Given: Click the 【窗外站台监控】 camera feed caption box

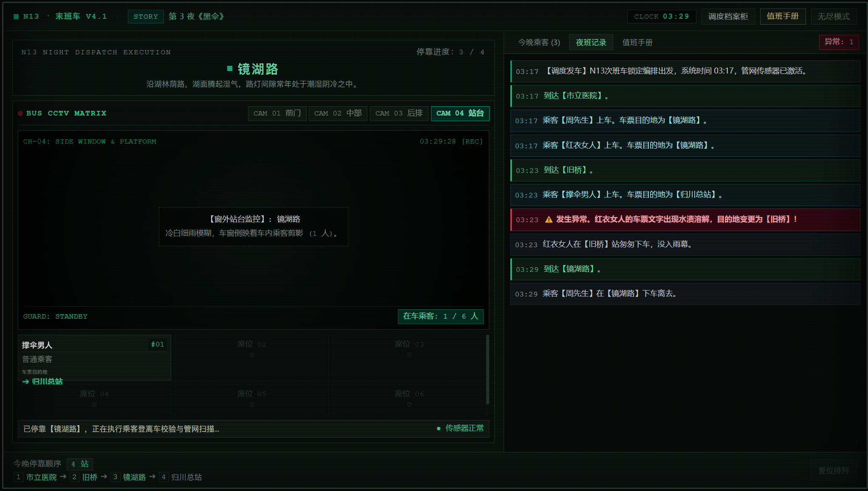Looking at the screenshot, I should [254, 227].
